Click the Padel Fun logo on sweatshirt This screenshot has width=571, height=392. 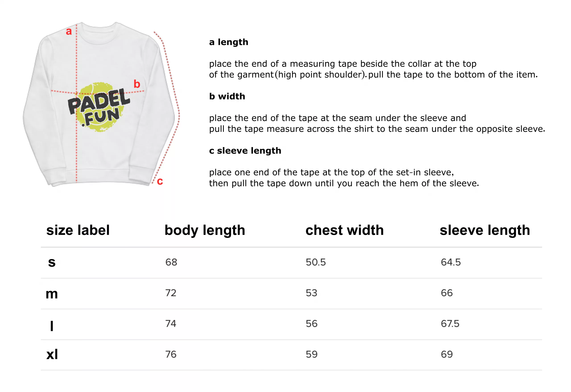99,107
